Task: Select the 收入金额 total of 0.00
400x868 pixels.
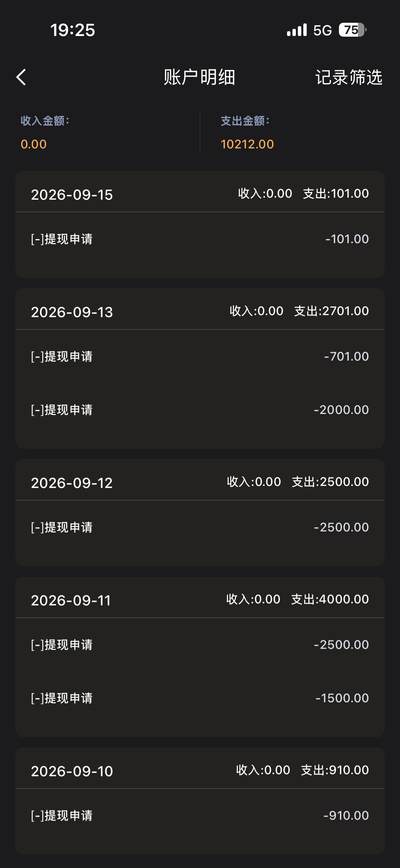Action: (34, 144)
